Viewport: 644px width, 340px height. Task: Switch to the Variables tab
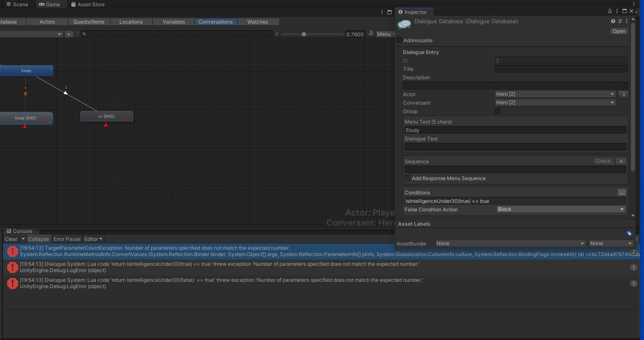pyautogui.click(x=174, y=22)
